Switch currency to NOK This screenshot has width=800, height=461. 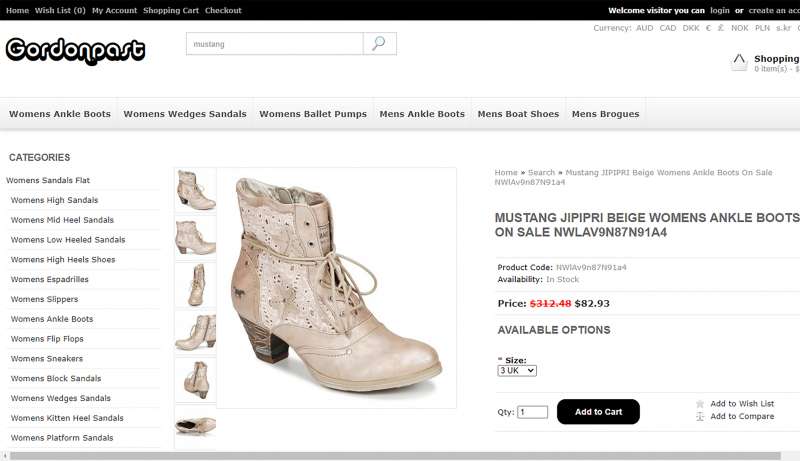click(739, 28)
